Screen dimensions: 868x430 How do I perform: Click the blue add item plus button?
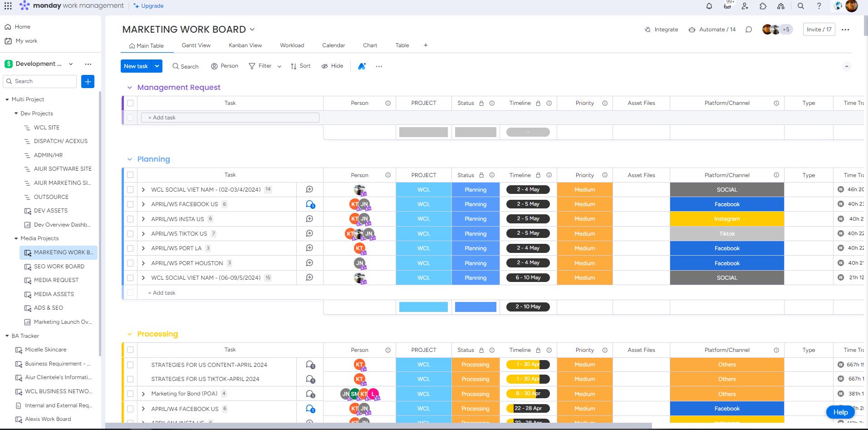pyautogui.click(x=88, y=81)
